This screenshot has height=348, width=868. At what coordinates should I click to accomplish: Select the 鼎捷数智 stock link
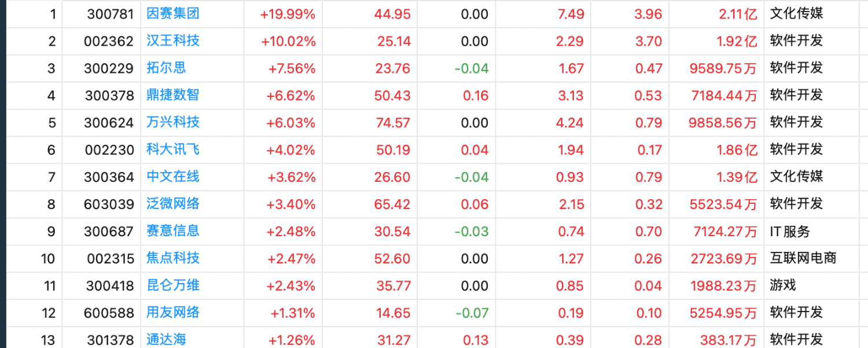173,96
